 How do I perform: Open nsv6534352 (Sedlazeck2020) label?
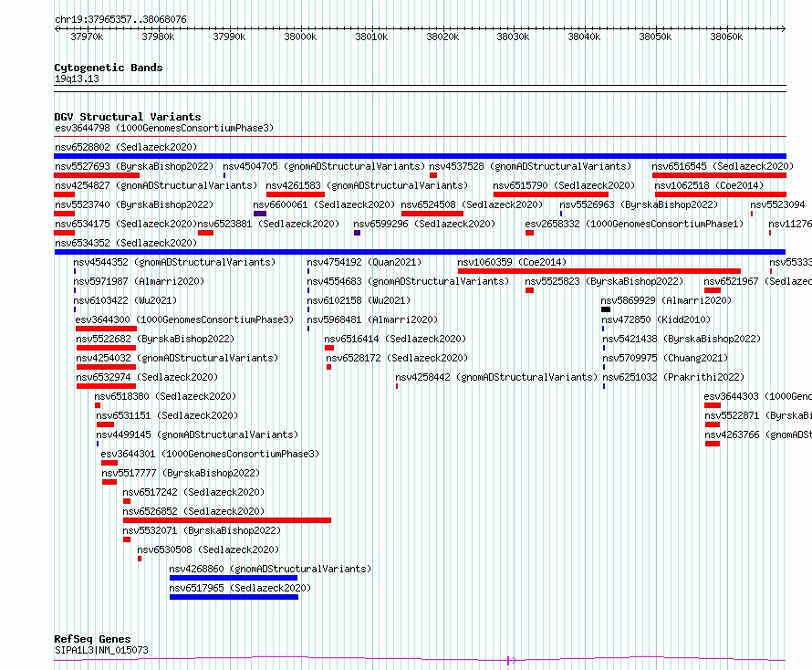click(x=126, y=243)
